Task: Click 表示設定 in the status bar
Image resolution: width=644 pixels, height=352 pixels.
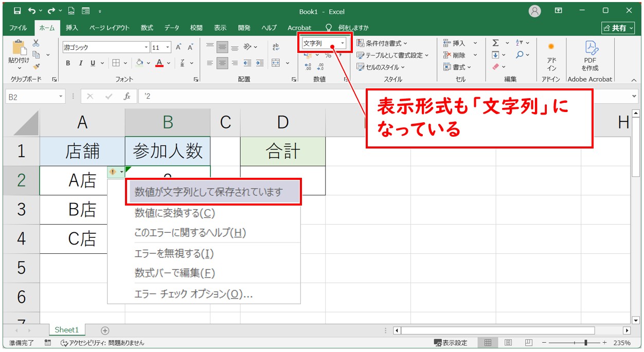Action: point(451,342)
